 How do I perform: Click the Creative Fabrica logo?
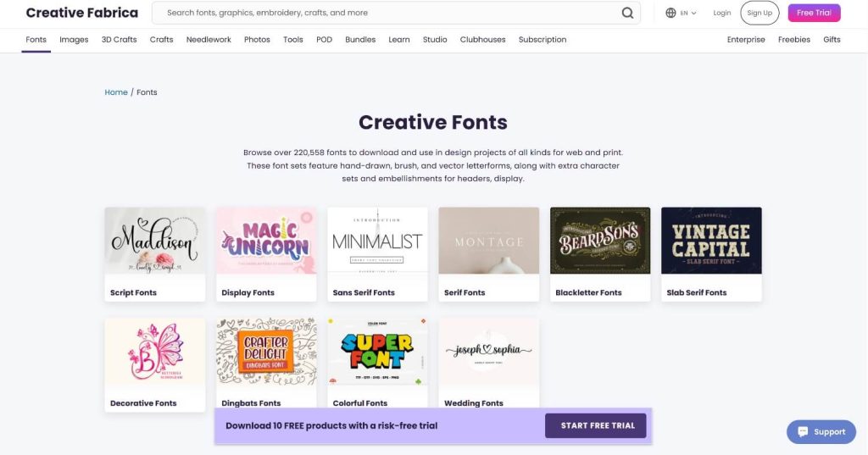pos(82,13)
